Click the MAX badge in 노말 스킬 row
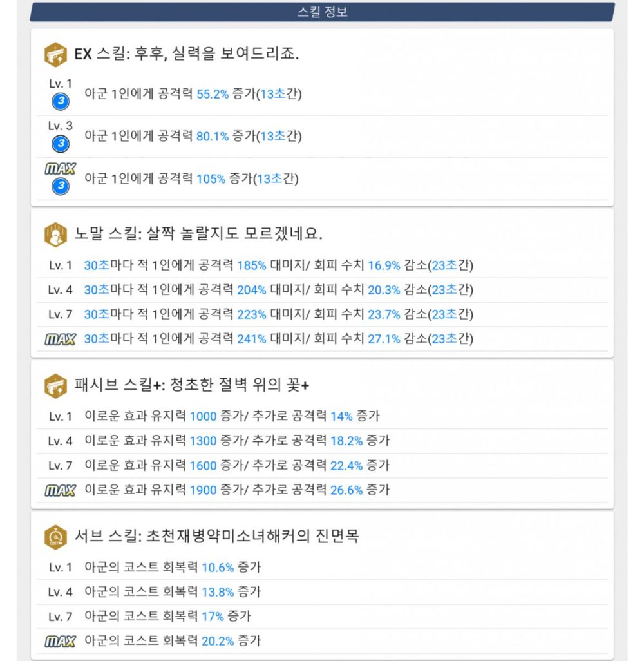Screen dimensions: 644x661 (60, 339)
